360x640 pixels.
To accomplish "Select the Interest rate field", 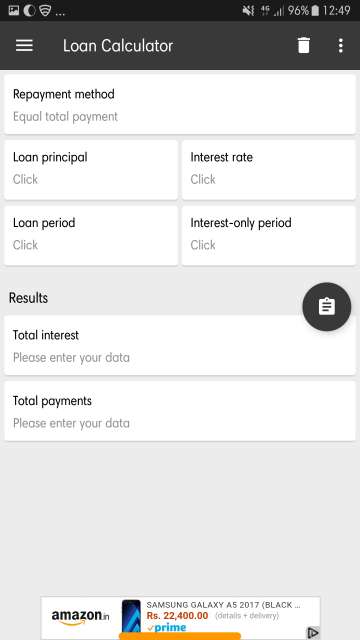I will coord(269,170).
